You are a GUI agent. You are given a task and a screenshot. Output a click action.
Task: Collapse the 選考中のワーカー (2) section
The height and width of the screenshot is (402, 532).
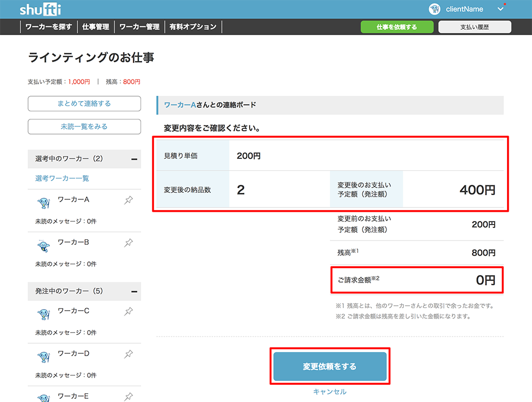click(135, 159)
